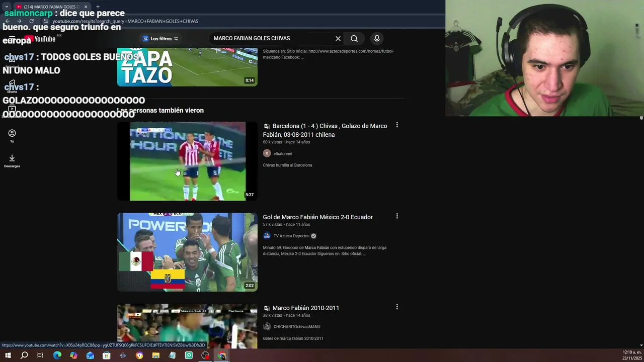Open options menu for Marco Fabián 2010-2011
Image resolution: width=644 pixels, height=362 pixels.
coord(397,307)
